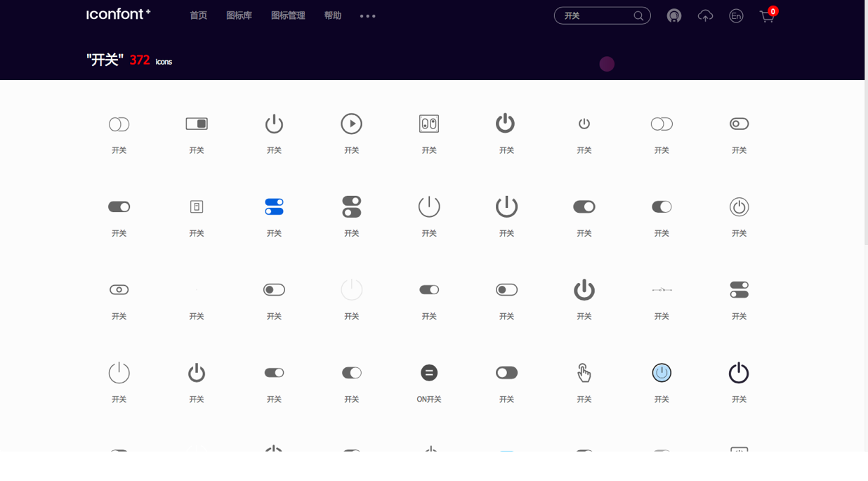This screenshot has height=481, width=868.
Task: Click the cloud upload icon
Action: point(705,15)
